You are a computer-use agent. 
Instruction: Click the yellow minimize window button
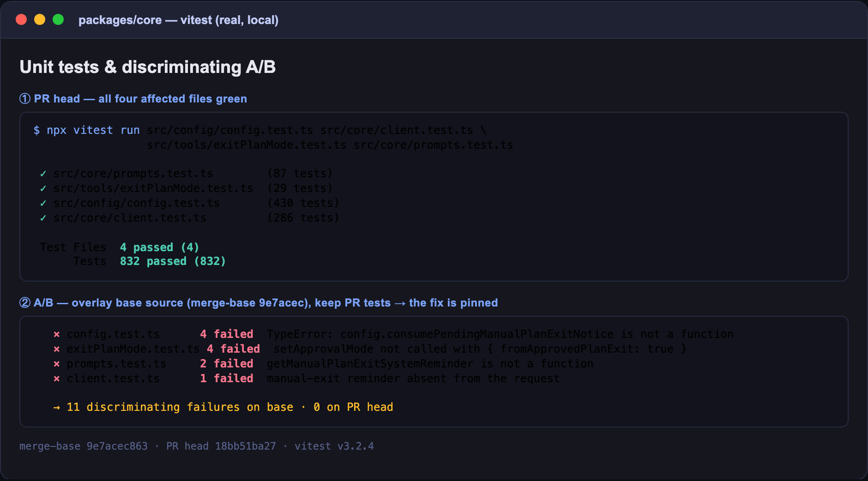[40, 19]
